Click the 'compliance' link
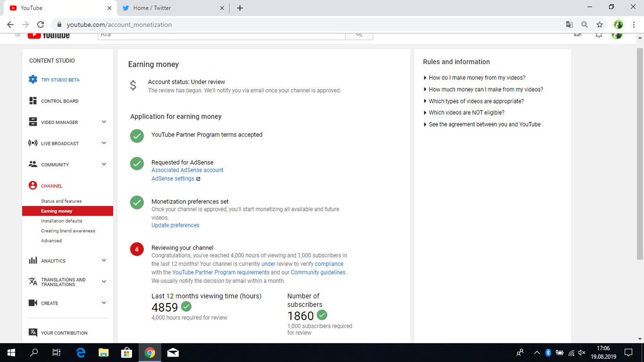644x362 pixels. point(329,264)
